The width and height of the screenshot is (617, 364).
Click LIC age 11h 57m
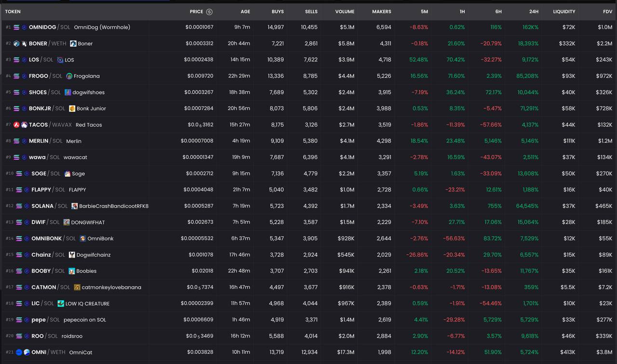pos(241,304)
